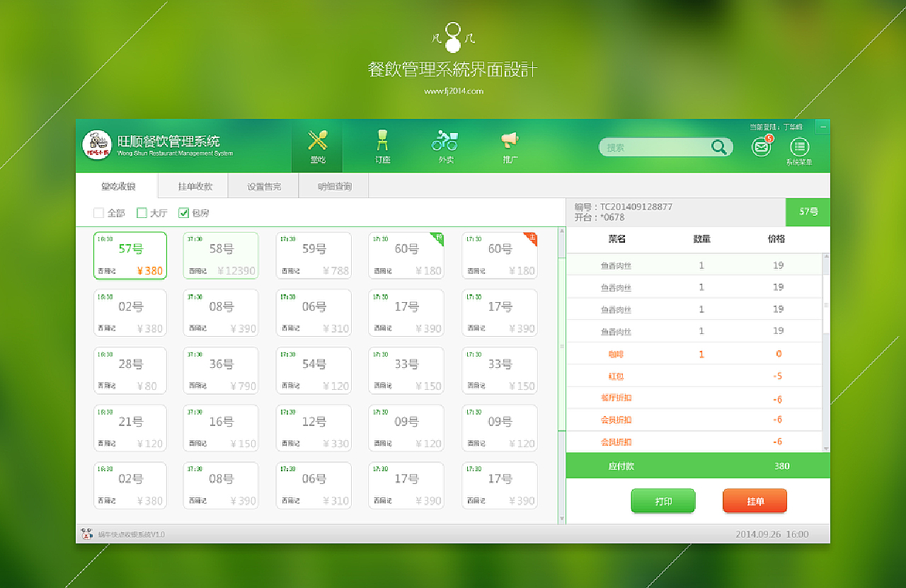Switch to the 挂单收款 tab
The height and width of the screenshot is (588, 906).
pos(195,186)
